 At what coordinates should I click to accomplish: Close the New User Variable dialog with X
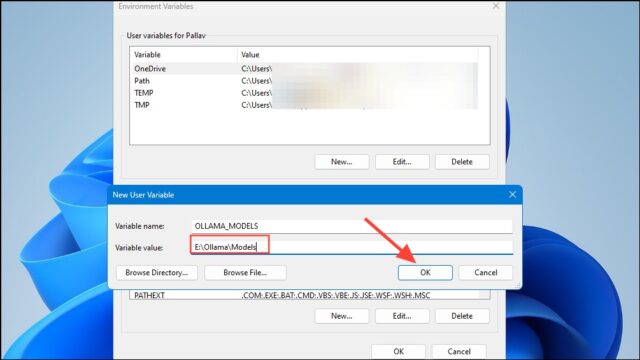click(x=512, y=195)
